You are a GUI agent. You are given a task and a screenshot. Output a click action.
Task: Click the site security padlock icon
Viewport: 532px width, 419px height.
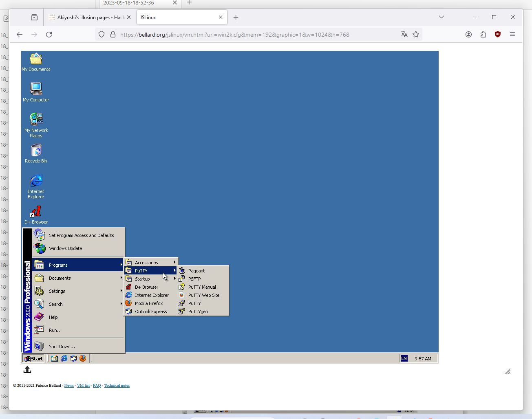click(113, 35)
